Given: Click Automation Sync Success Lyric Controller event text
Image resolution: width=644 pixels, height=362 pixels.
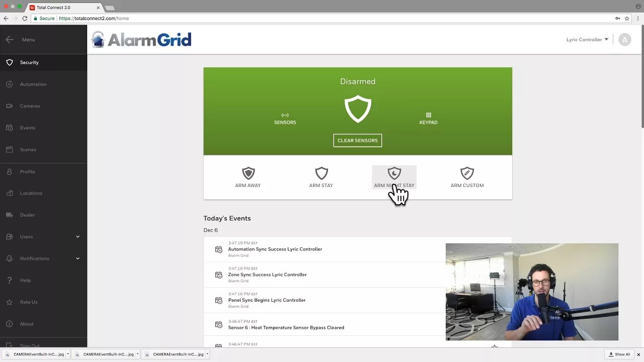Looking at the screenshot, I should (275, 249).
